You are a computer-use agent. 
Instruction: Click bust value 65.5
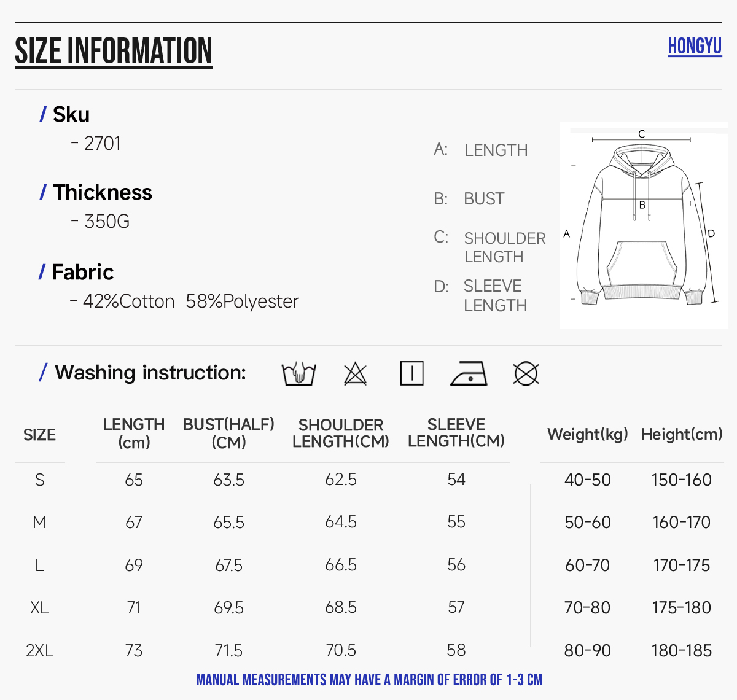[x=228, y=522]
